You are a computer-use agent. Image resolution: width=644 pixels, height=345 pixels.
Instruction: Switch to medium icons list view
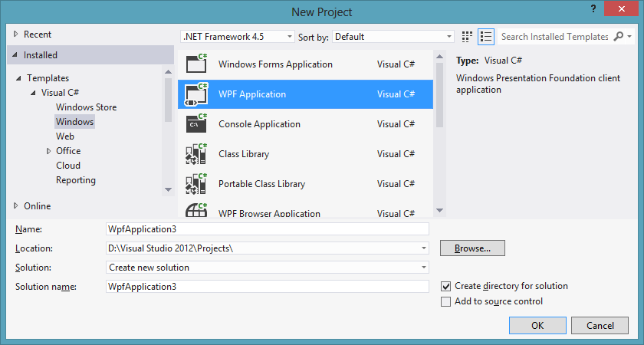pos(486,37)
